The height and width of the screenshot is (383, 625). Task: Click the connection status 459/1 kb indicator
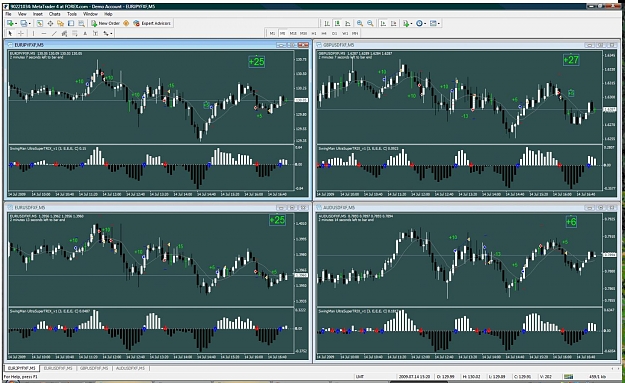[597, 377]
